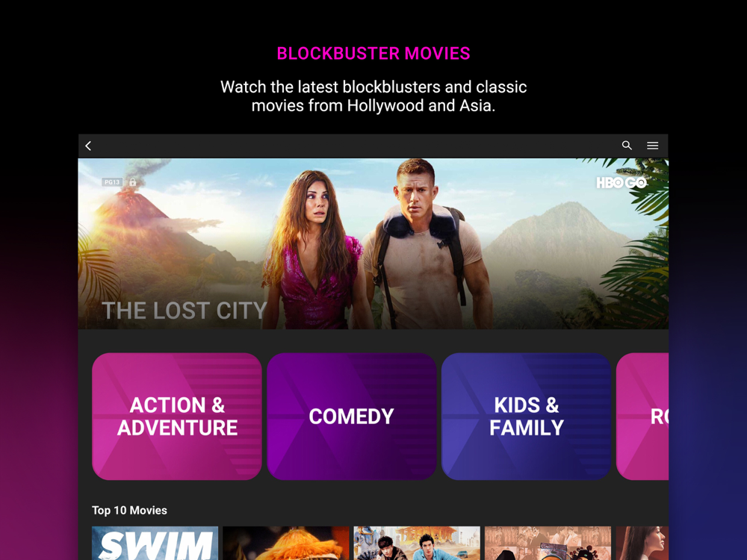747x560 pixels.
Task: Click the blockbusters description text
Action: tap(373, 96)
